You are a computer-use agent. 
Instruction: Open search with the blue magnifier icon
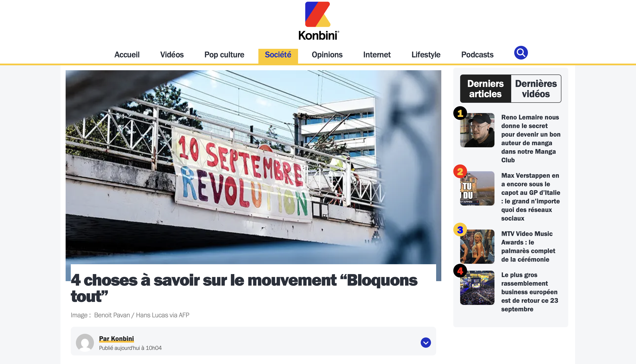point(521,53)
